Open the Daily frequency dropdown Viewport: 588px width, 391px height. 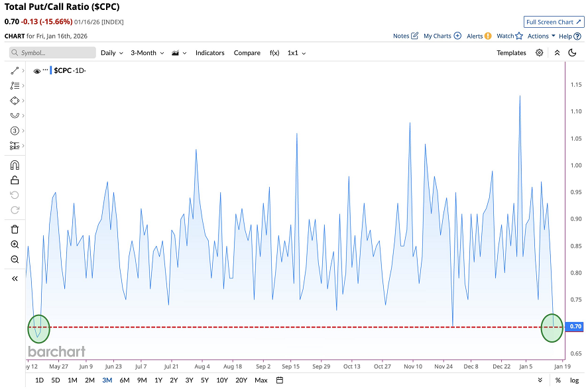pos(111,53)
